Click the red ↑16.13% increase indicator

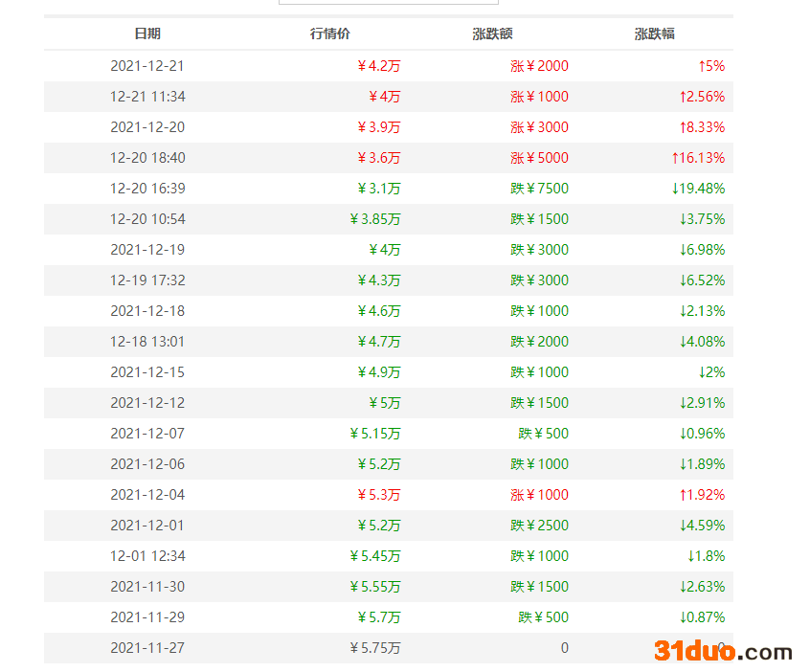(x=698, y=158)
